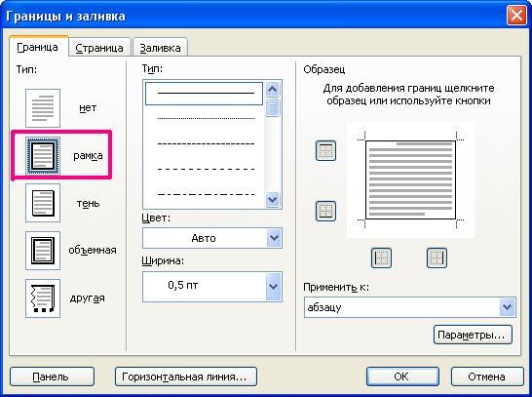Toggle the right border button in preview
The height and width of the screenshot is (397, 532).
pos(437,258)
